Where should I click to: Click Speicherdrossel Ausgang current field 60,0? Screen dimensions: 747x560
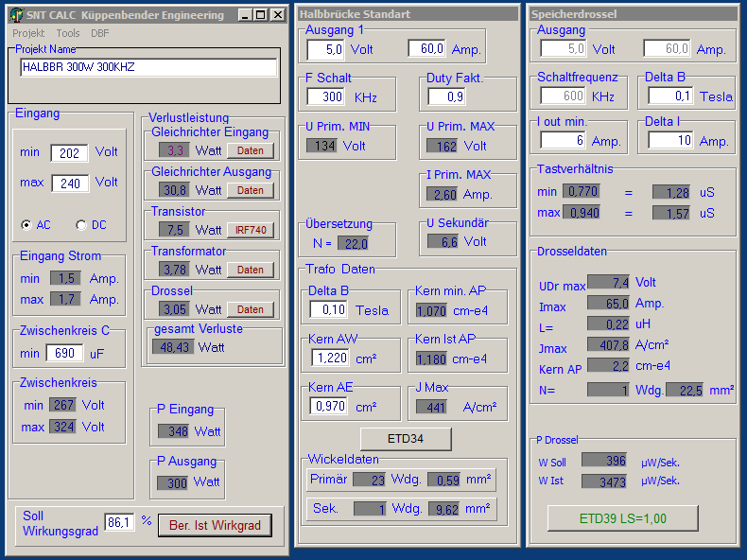coord(667,48)
